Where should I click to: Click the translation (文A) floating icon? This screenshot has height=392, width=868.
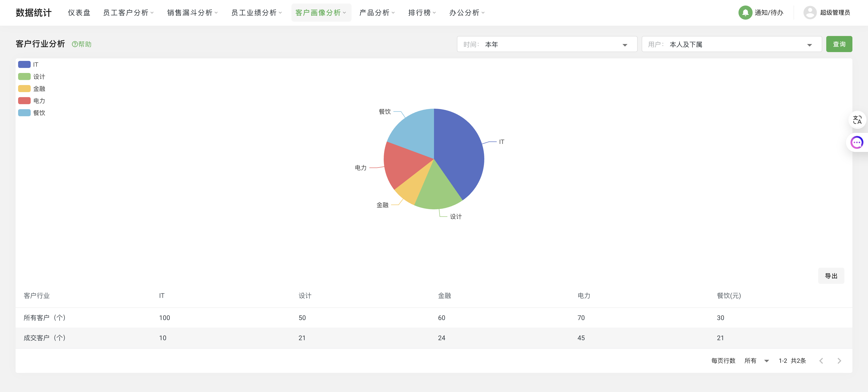(857, 120)
